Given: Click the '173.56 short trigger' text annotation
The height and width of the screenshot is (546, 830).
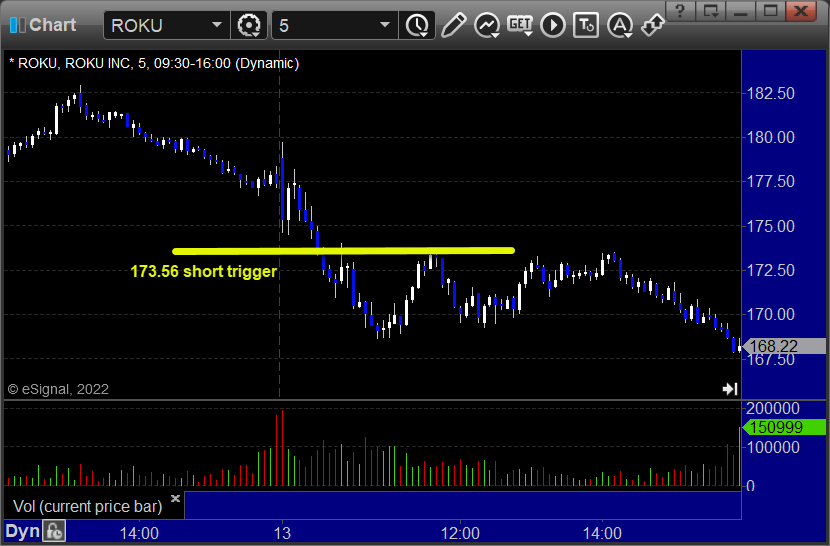Looking at the screenshot, I should (204, 271).
